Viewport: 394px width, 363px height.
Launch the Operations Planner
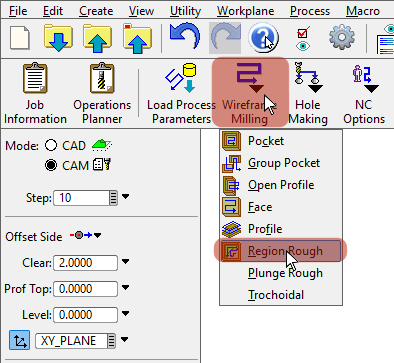click(x=102, y=93)
